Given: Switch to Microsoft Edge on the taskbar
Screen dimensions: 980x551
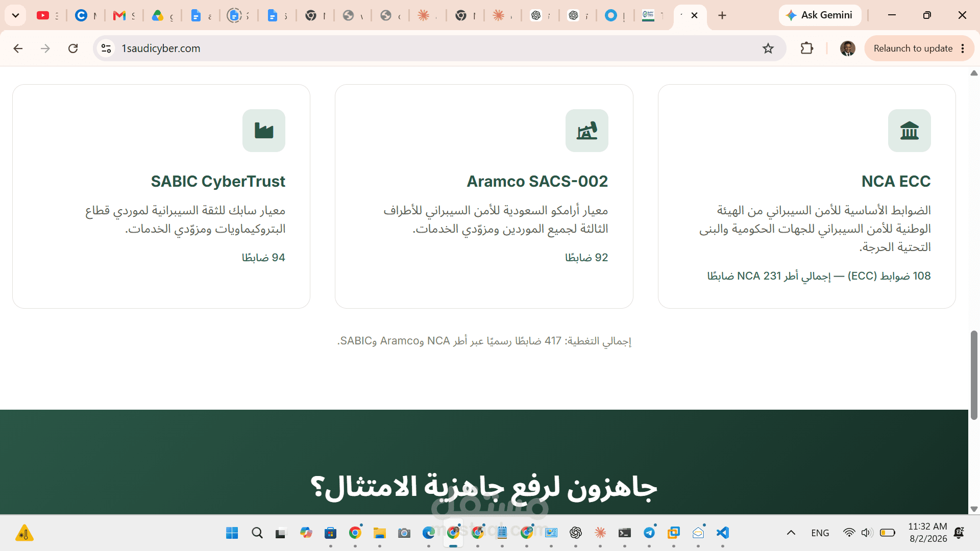Looking at the screenshot, I should coord(429,533).
